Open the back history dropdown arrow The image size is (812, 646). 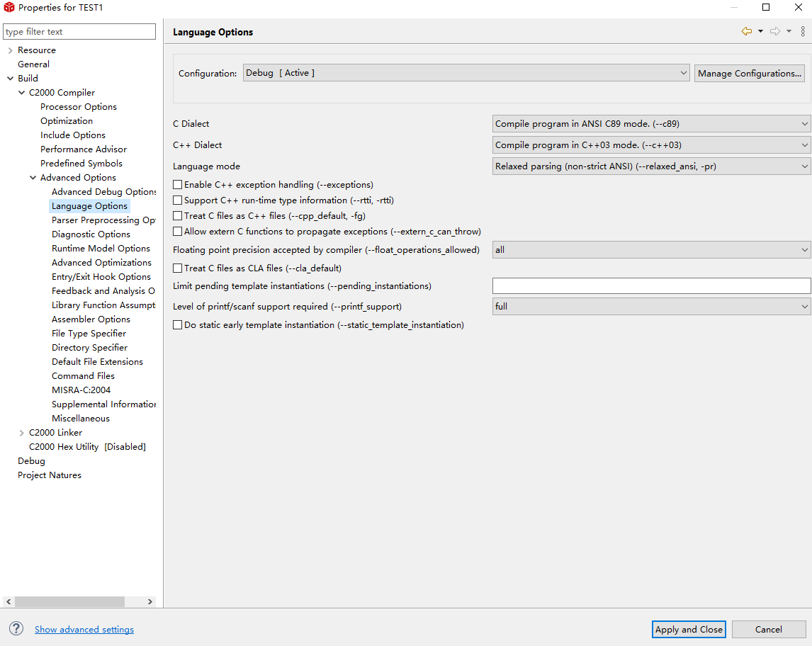coord(760,31)
